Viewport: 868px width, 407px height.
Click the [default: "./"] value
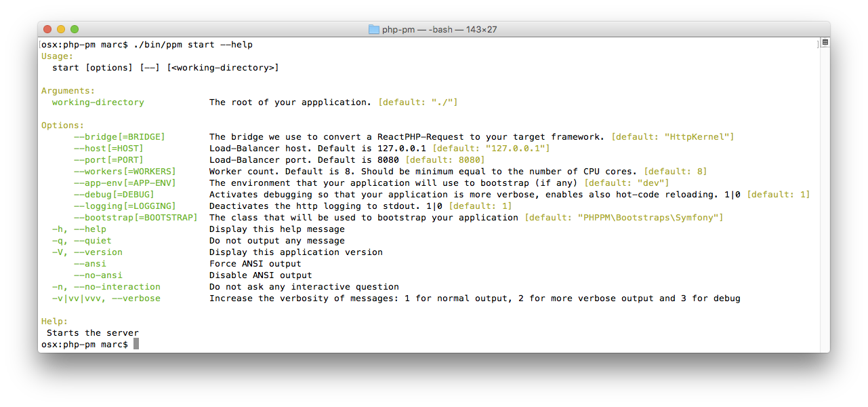[x=418, y=102]
